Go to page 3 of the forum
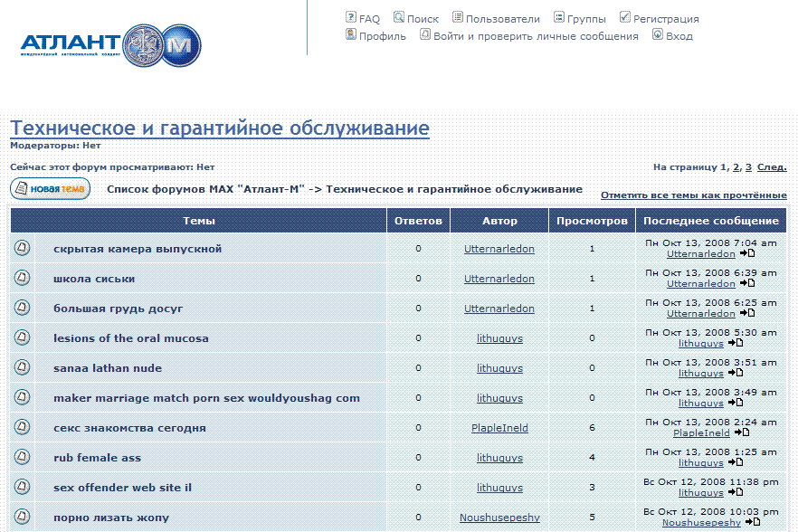This screenshot has height=532, width=798. 748,167
